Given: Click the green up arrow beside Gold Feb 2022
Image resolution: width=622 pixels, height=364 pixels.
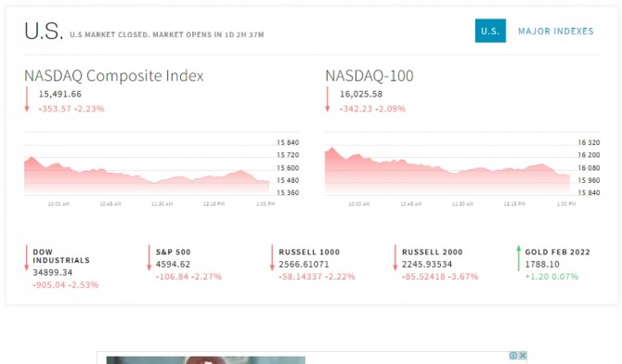Looking at the screenshot, I should 518,258.
